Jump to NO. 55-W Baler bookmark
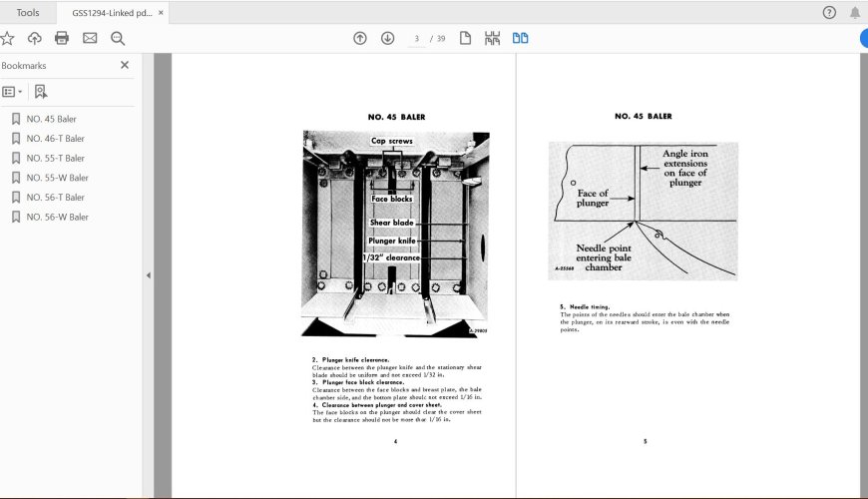Screen dimensions: 868x499 (x=57, y=178)
